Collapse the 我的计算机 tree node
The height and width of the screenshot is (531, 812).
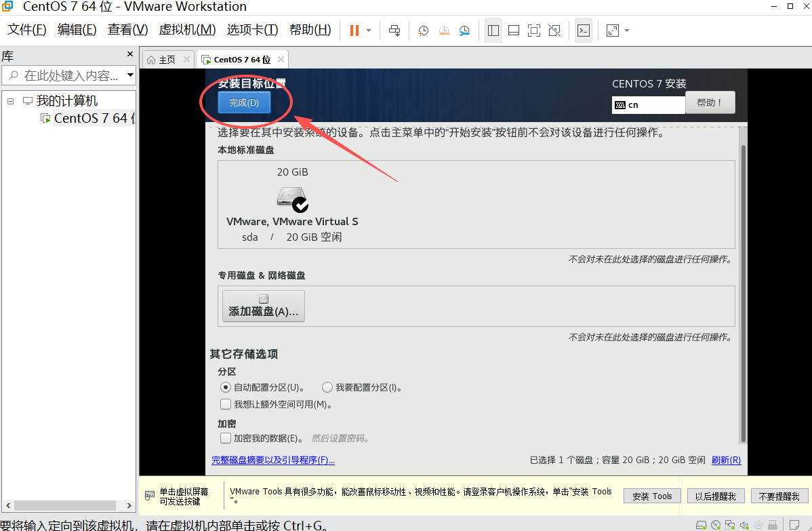(x=10, y=101)
